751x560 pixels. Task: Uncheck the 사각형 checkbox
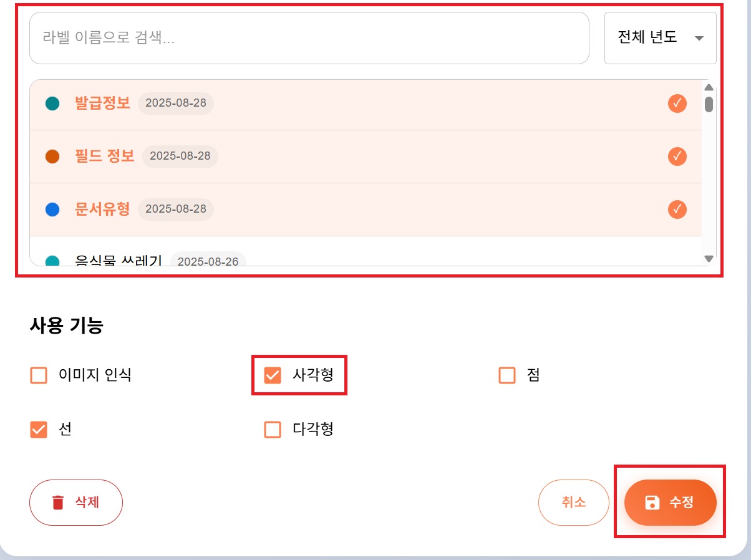tap(273, 375)
